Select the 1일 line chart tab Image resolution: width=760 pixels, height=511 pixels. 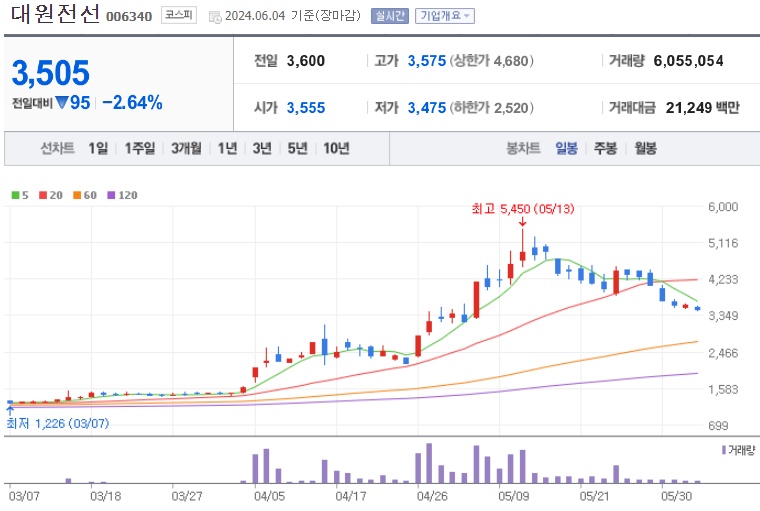(x=98, y=148)
